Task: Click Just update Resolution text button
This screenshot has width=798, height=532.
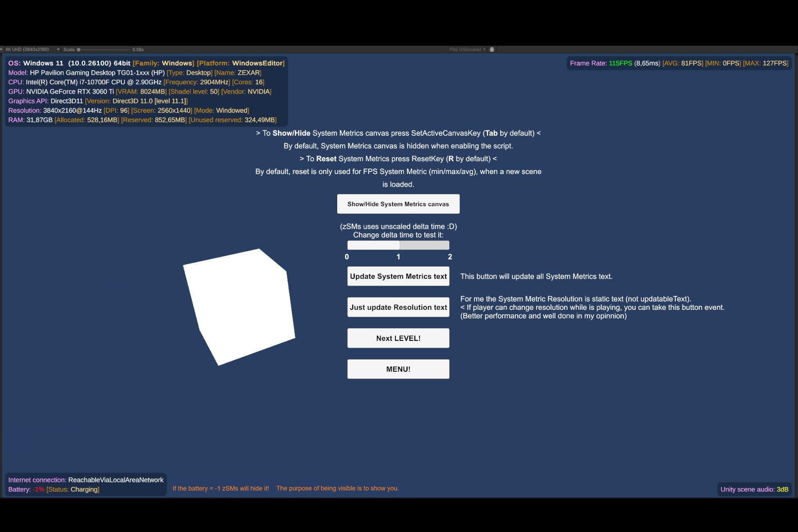Action: [398, 307]
